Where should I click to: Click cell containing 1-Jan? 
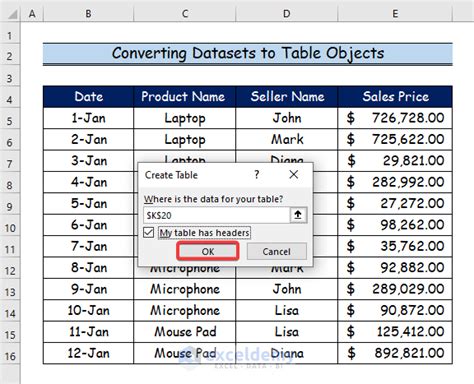(88, 118)
